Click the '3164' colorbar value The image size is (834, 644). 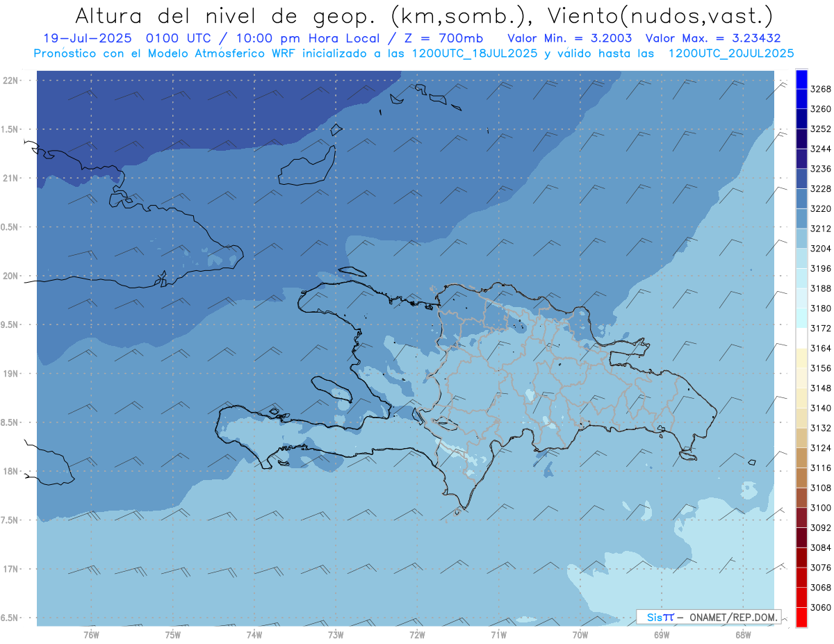pyautogui.click(x=821, y=349)
